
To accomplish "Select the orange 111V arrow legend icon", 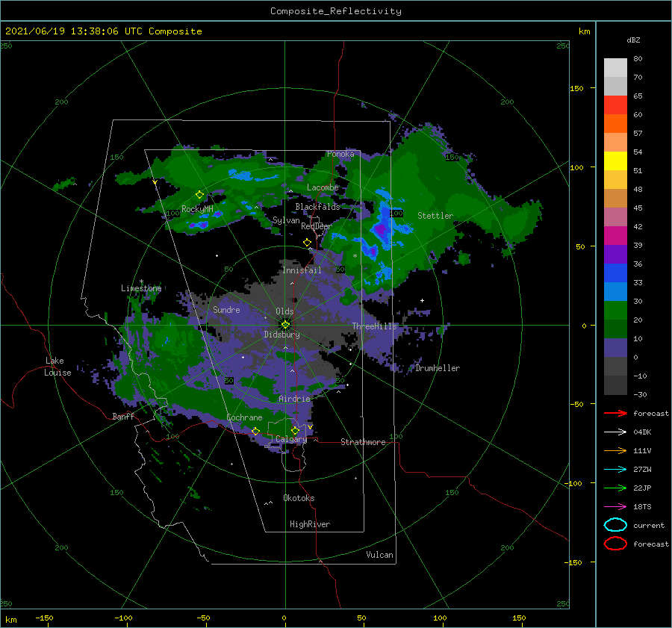I will tap(615, 450).
